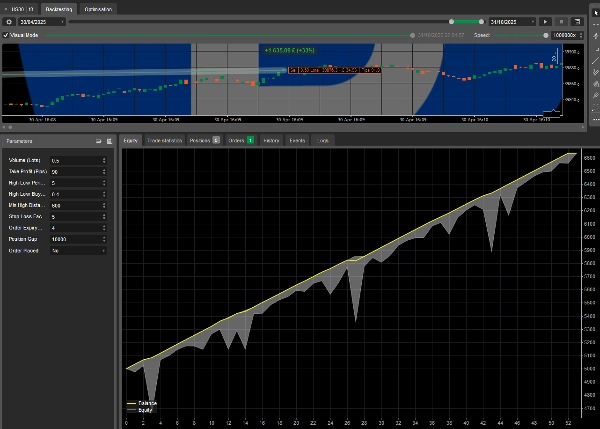This screenshot has height=429, width=600.
Task: Switch to the Optimization tab
Action: [x=98, y=8]
